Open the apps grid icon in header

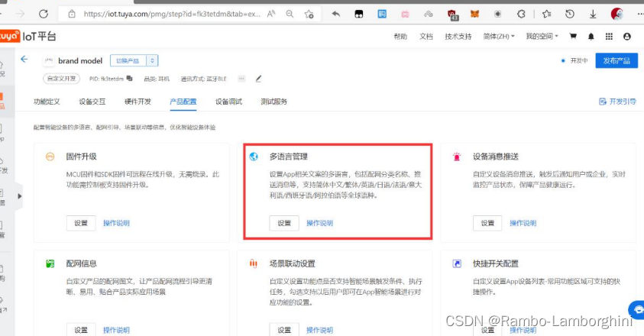click(609, 37)
